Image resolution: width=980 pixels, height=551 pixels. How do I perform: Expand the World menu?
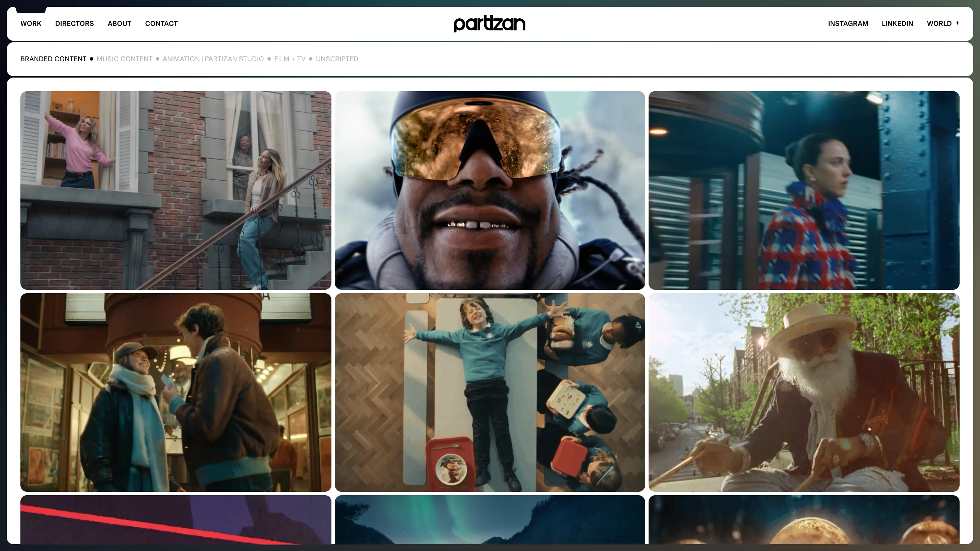point(943,23)
